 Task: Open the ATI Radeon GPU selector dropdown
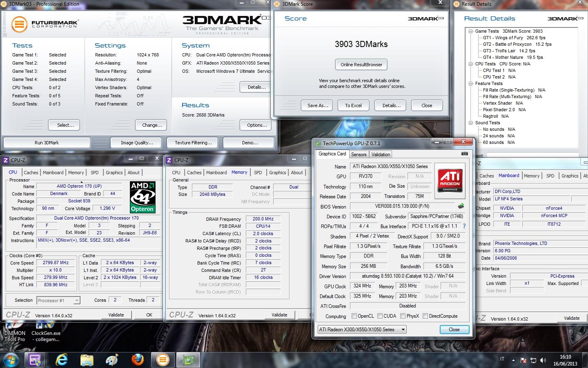pos(362,329)
